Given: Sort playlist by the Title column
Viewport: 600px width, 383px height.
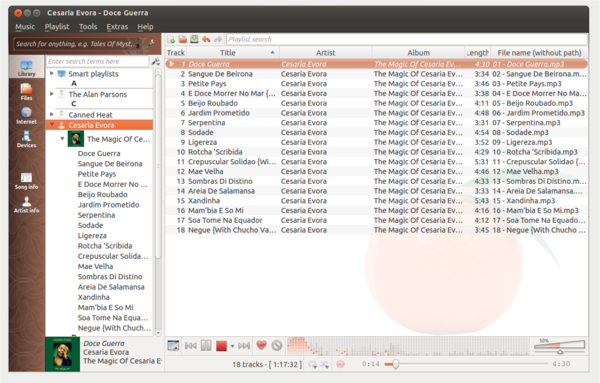Looking at the screenshot, I should pos(233,52).
